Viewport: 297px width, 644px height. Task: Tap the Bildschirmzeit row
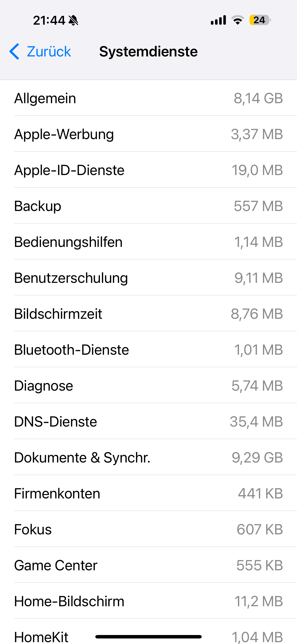point(148,314)
